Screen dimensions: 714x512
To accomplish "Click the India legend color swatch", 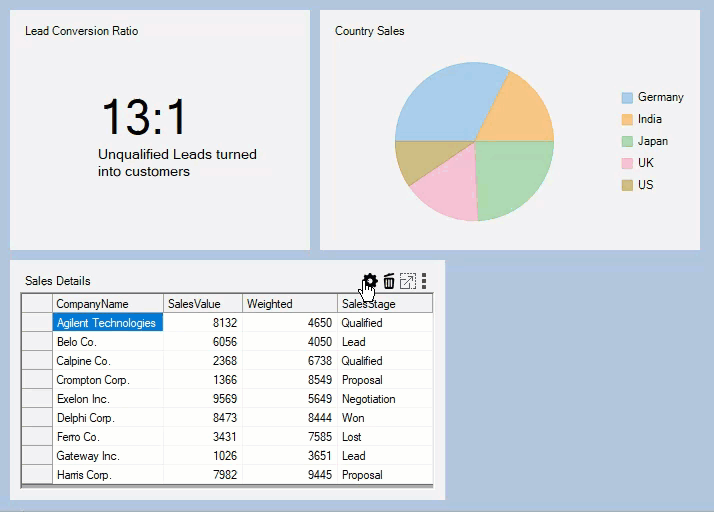I will [x=627, y=120].
